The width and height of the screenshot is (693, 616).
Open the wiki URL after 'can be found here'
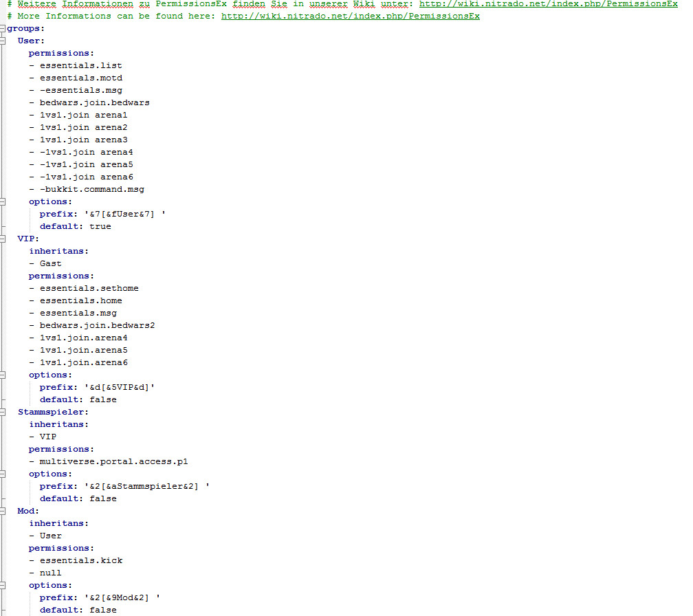click(x=350, y=16)
